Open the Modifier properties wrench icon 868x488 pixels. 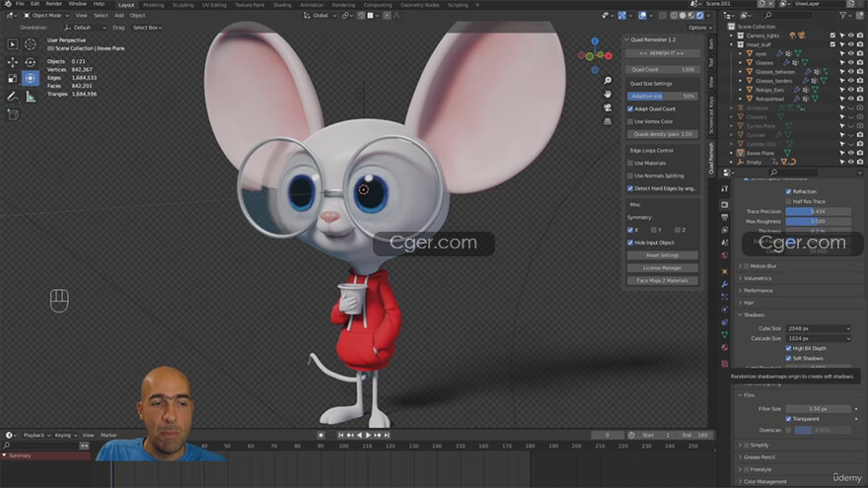(725, 284)
